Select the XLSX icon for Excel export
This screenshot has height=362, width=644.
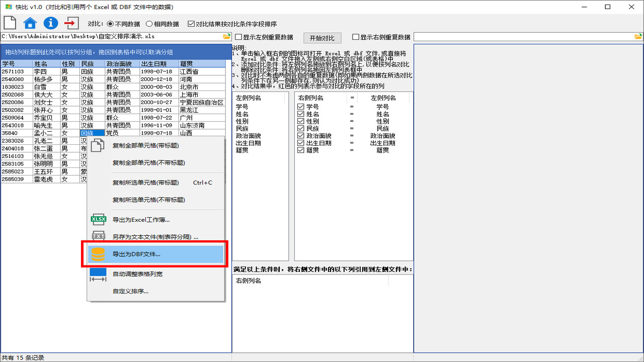tap(99, 219)
